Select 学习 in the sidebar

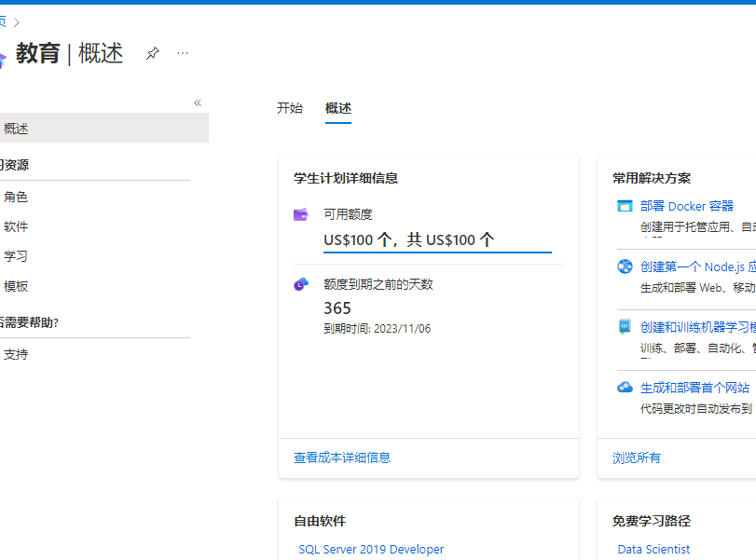(x=16, y=256)
